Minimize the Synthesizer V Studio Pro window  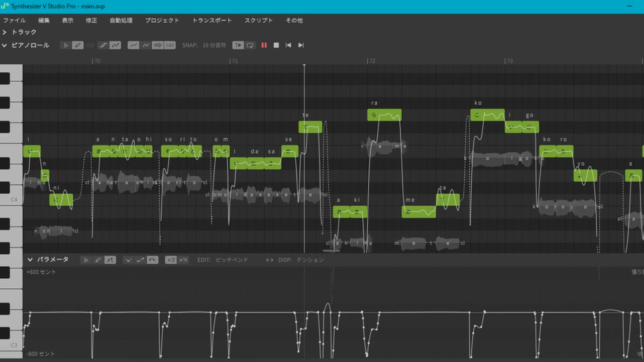(x=630, y=6)
